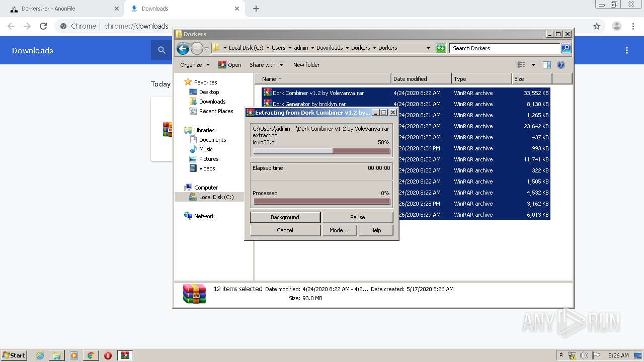Open the Documents library

click(x=212, y=140)
